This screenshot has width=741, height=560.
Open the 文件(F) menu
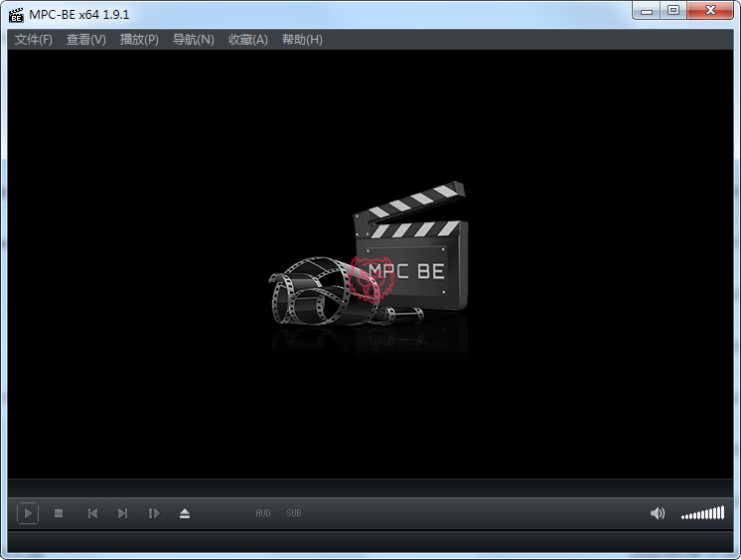coord(34,40)
